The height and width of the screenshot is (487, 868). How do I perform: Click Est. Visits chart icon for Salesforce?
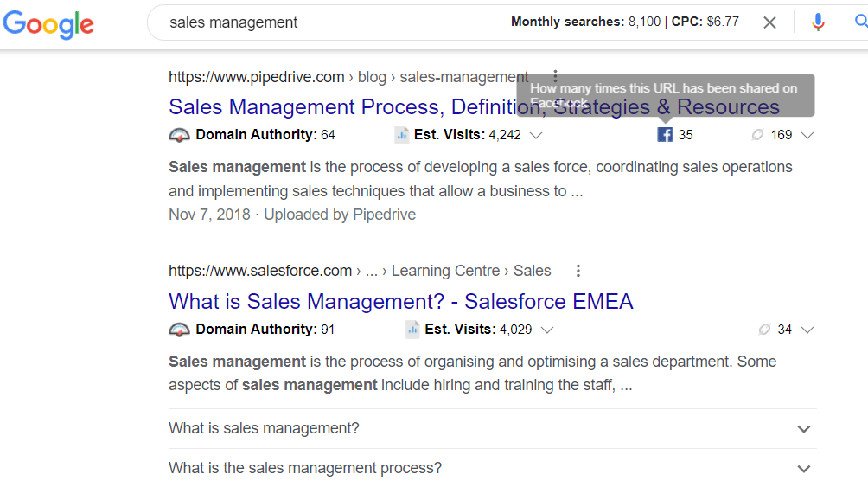click(x=412, y=329)
